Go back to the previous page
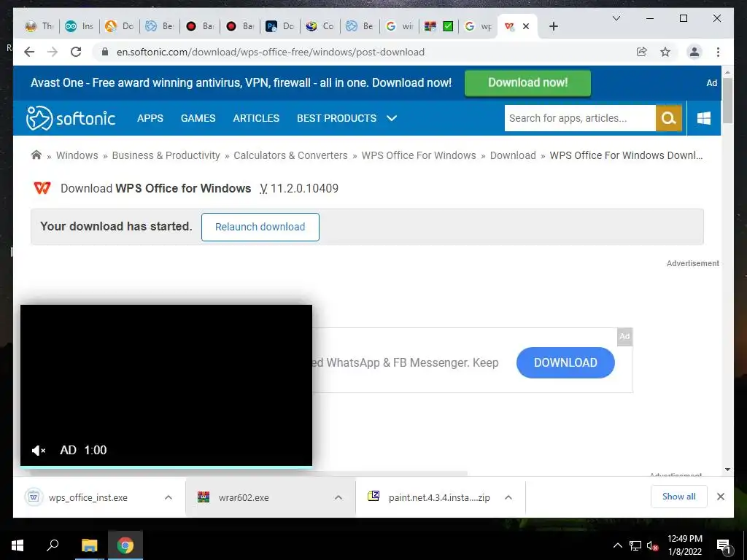This screenshot has width=747, height=560. [x=29, y=52]
